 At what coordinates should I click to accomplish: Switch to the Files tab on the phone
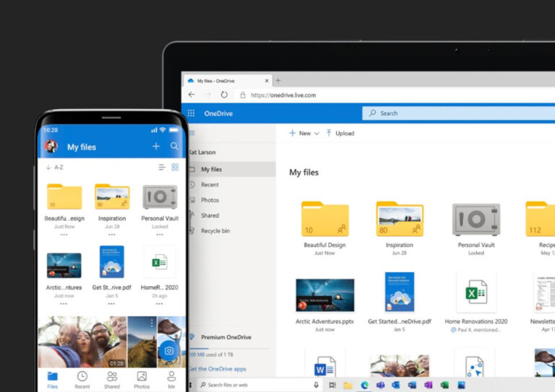52,380
